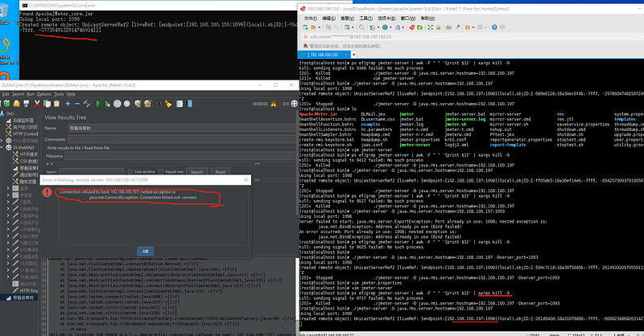Click the JMeter Expand All plus icon

68,104
